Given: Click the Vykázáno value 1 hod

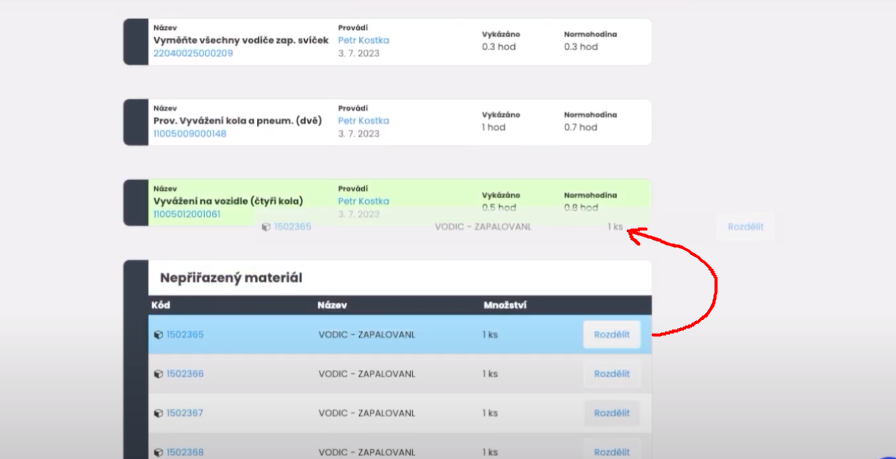Looking at the screenshot, I should [494, 127].
